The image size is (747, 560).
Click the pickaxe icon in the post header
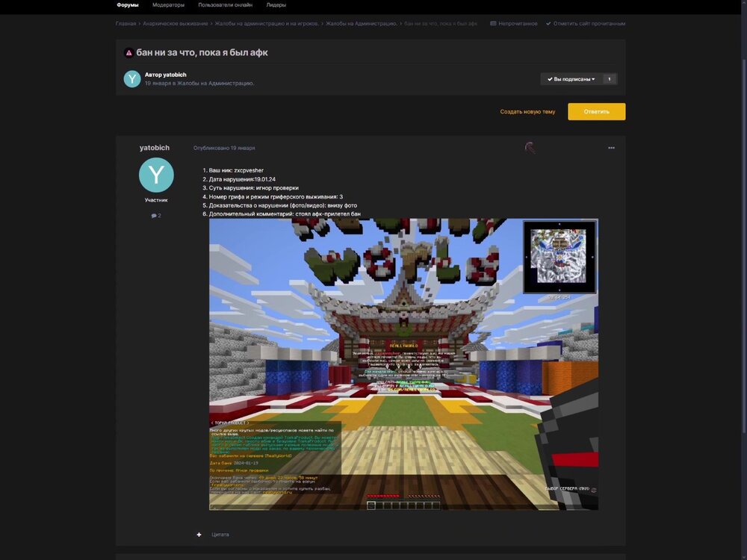(x=530, y=148)
